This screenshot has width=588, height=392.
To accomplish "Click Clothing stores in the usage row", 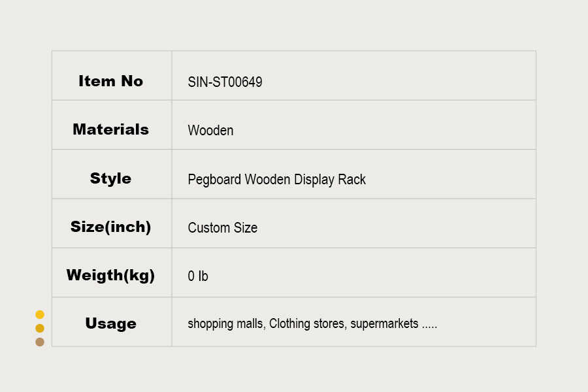I will tap(308, 324).
